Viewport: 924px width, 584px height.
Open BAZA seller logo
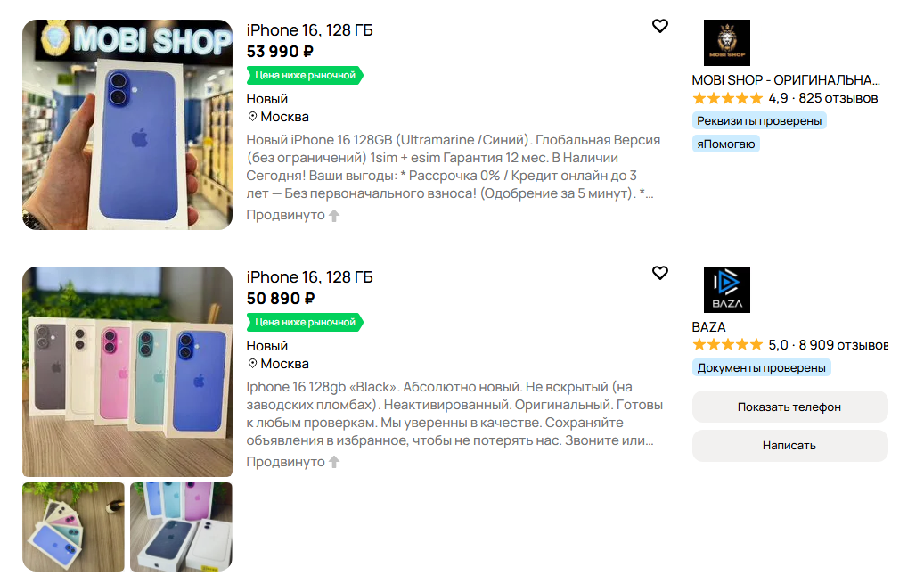[726, 290]
